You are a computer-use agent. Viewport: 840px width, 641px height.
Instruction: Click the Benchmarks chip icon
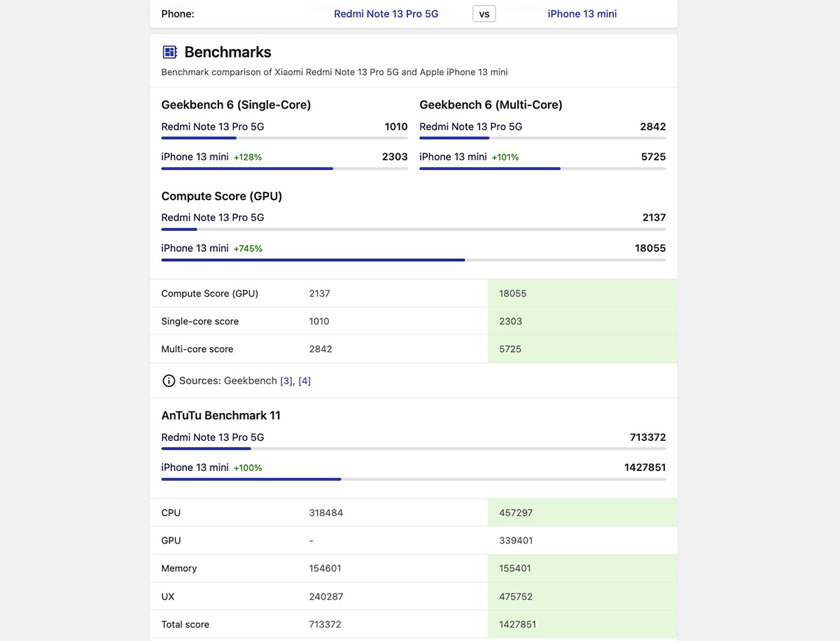coord(169,52)
